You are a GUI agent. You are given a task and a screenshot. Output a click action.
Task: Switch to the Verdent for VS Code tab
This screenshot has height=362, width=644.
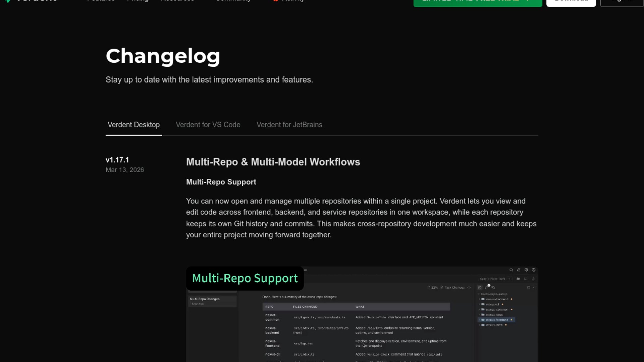(208, 125)
